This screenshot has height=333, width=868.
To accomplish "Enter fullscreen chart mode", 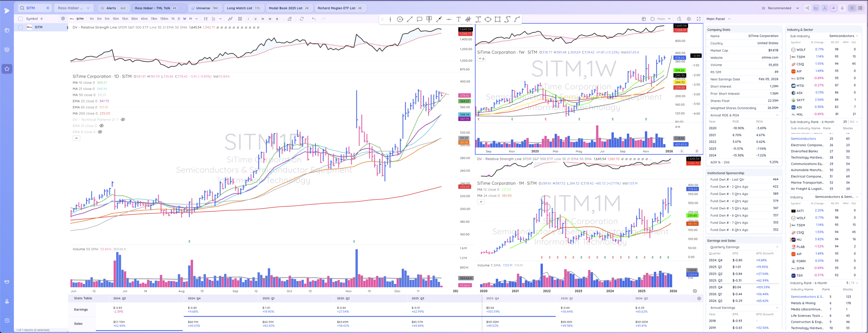I will 698,19.
